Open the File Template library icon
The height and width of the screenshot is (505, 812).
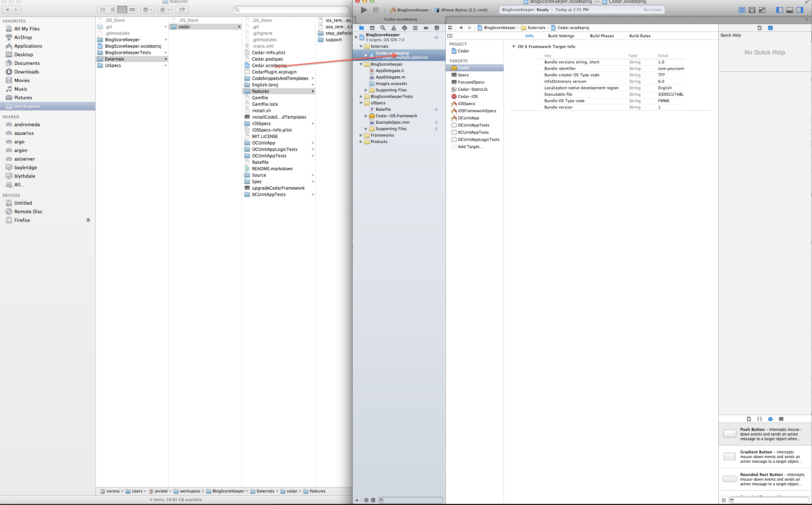[749, 419]
